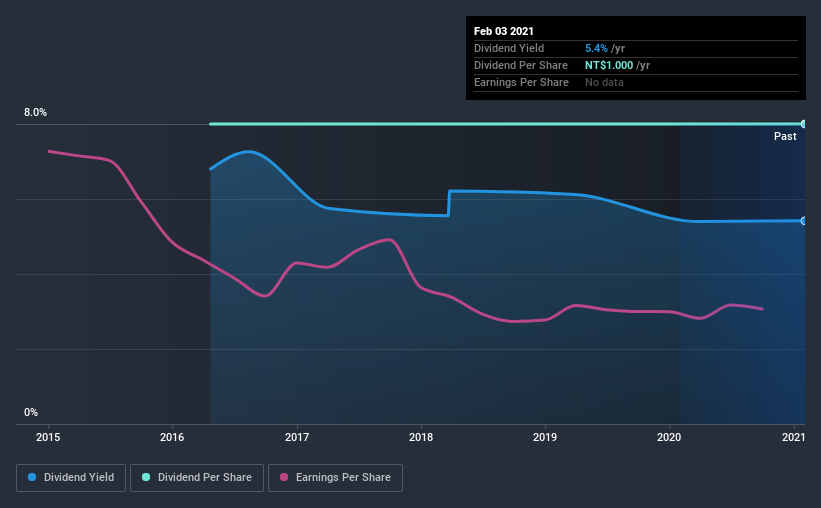Select the 2019 x-axis label
Viewport: 821px width, 508px height.
545,437
